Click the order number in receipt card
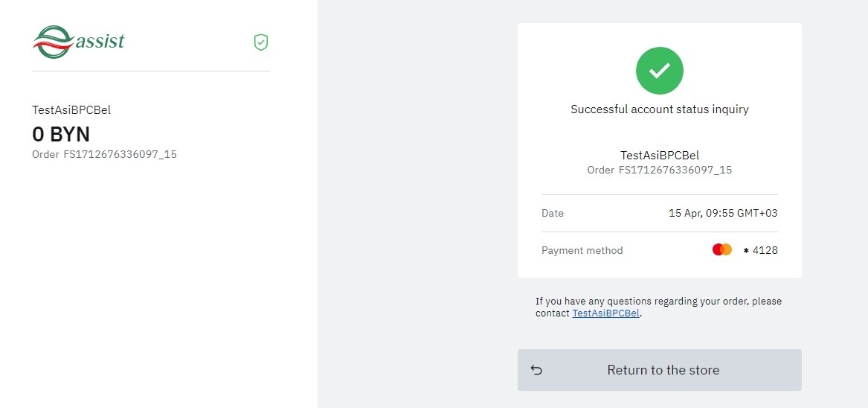Image resolution: width=868 pixels, height=408 pixels. [659, 170]
